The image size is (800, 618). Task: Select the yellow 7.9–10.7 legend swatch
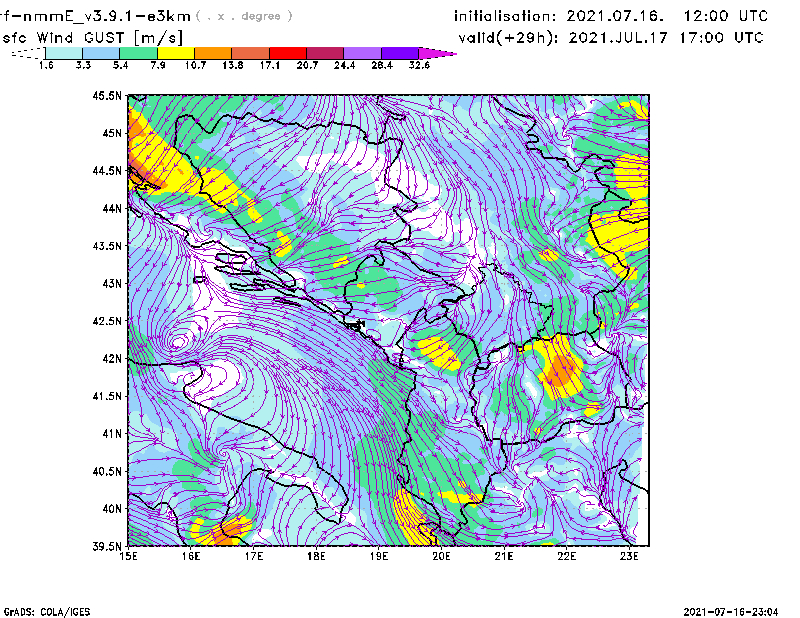pyautogui.click(x=176, y=53)
